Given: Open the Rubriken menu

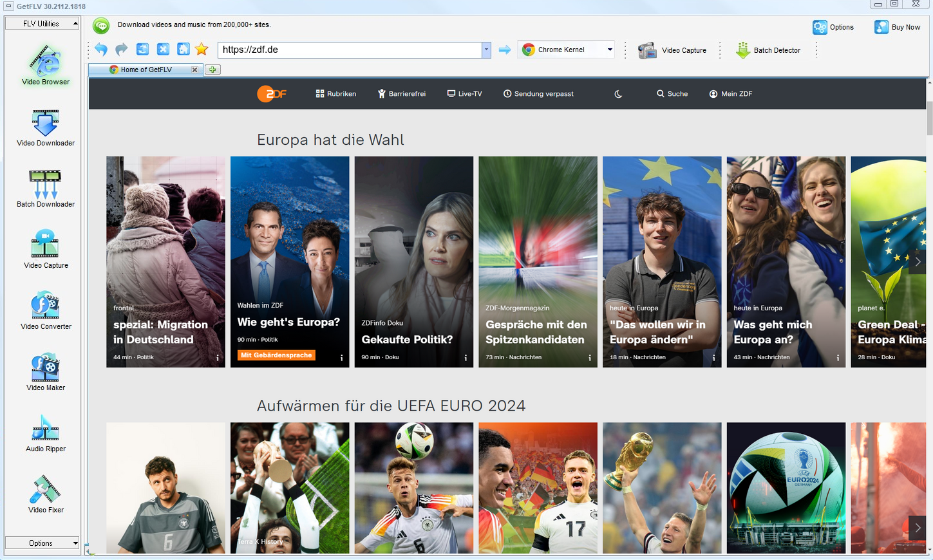Looking at the screenshot, I should pos(336,94).
